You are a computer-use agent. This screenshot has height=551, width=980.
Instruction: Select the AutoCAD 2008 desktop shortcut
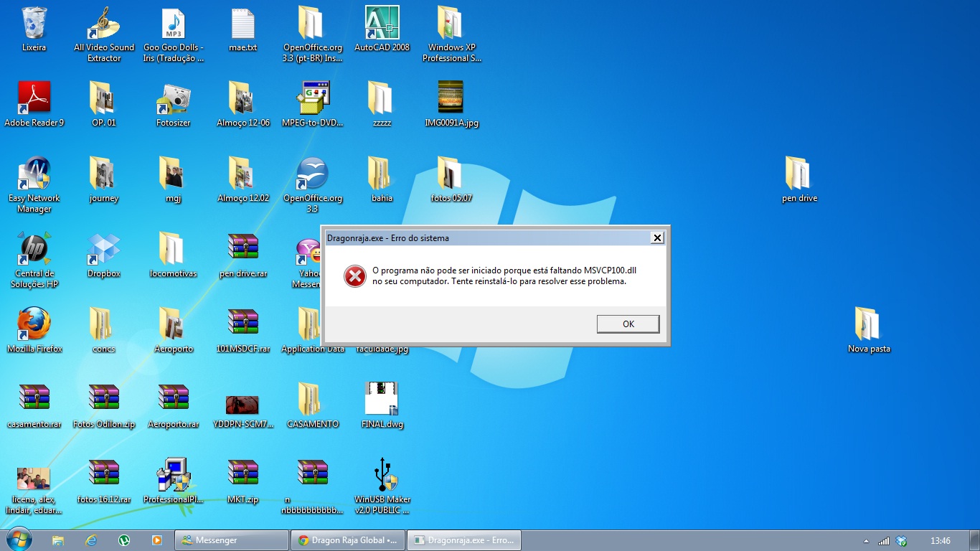tap(382, 24)
